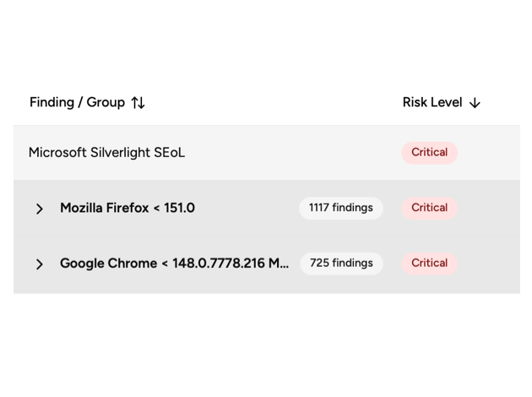This screenshot has width=532, height=397.
Task: Click the word Firefox in the group name
Action: click(128, 208)
